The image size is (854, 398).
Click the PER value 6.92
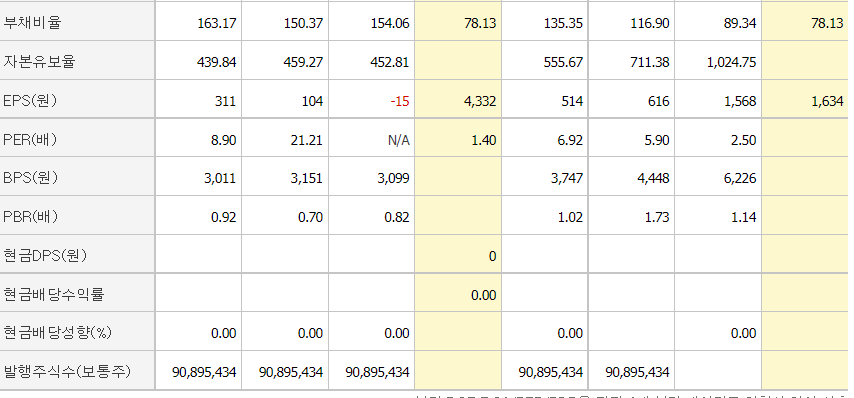570,140
